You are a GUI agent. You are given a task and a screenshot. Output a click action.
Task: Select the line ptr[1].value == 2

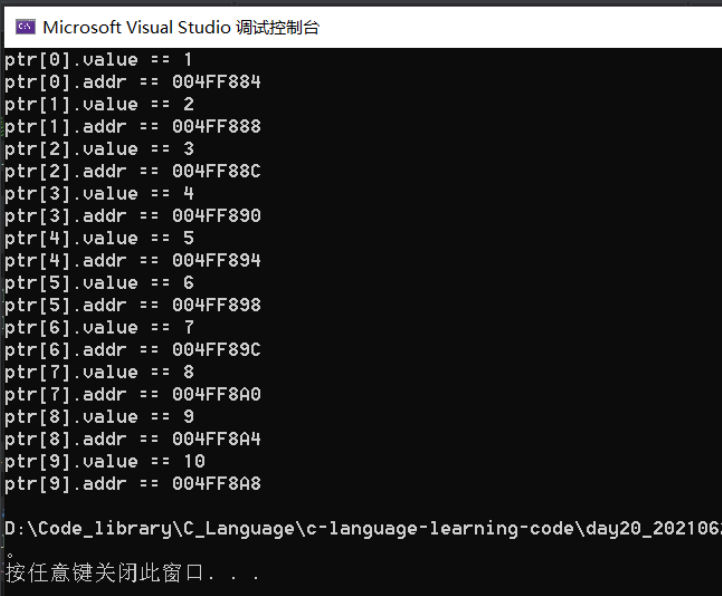(x=99, y=105)
